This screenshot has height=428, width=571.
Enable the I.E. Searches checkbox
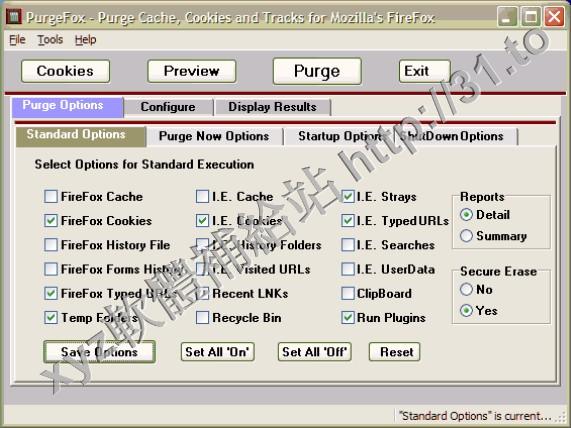pos(348,245)
